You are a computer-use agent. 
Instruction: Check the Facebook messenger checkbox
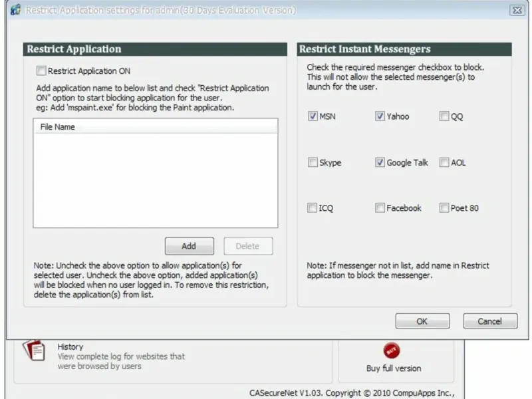pyautogui.click(x=380, y=208)
